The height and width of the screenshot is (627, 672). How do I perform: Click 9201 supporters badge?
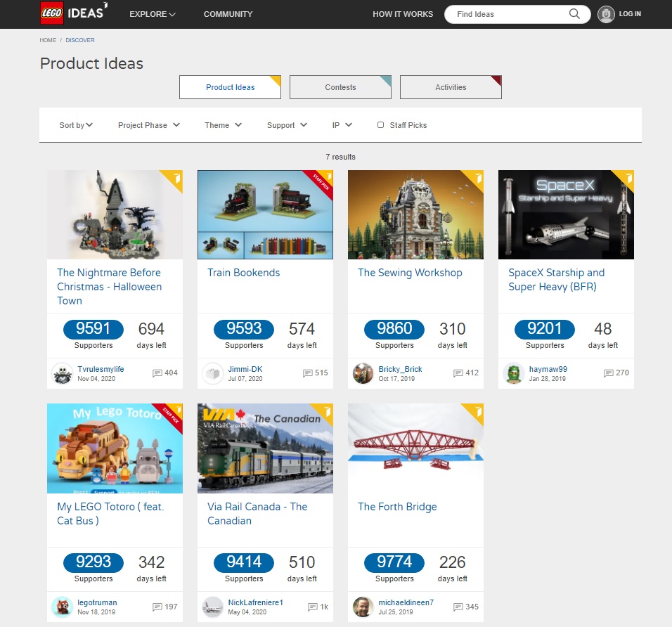pyautogui.click(x=545, y=329)
